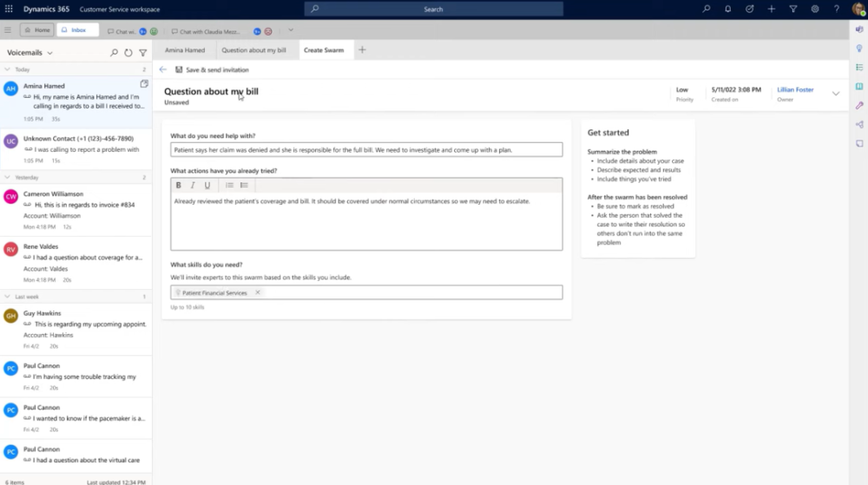This screenshot has width=868, height=485.
Task: Filter the Voicemails list
Action: coord(143,53)
